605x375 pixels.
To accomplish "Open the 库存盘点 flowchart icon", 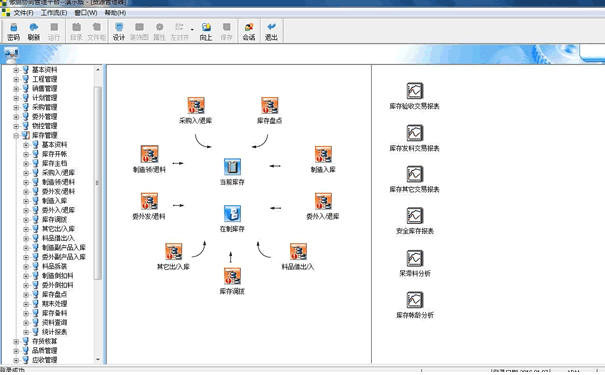I will pyautogui.click(x=269, y=111).
